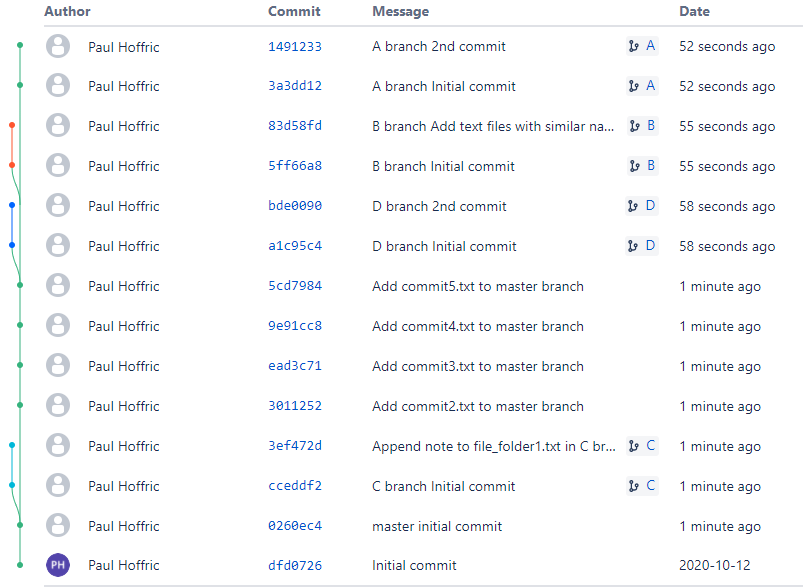Click branch D tag on commit a1c95c4
803x588 pixels.
pyautogui.click(x=642, y=246)
